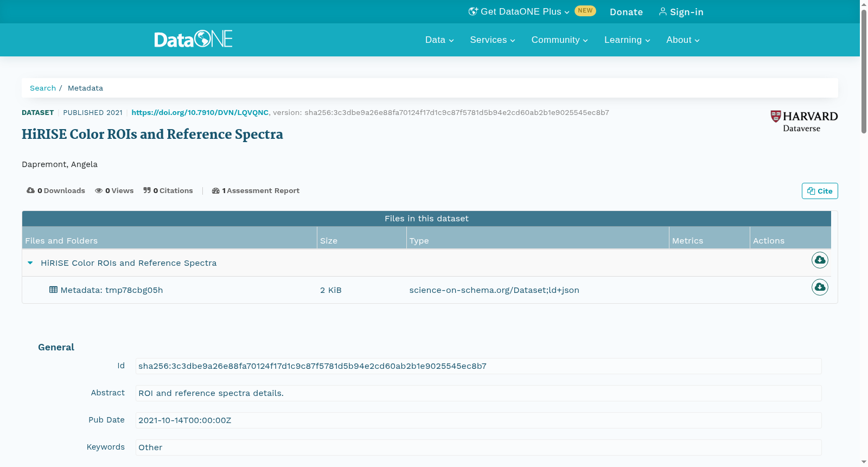The image size is (868, 467).
Task: Download the whole HiRISE Color ROIs dataset folder
Action: (x=820, y=260)
